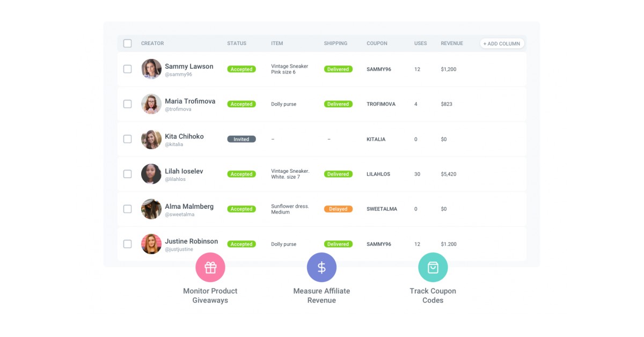Click the Track Coupon Codes icon
Screen dimensions: 644x337
(433, 267)
